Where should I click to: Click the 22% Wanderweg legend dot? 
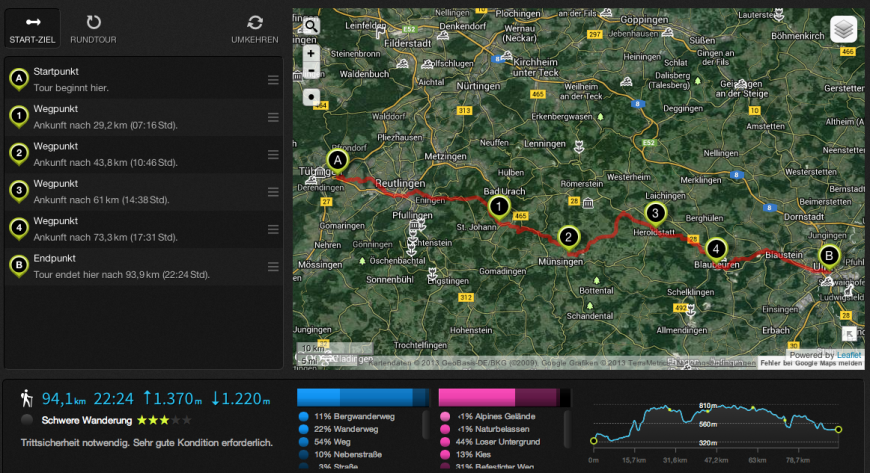click(304, 429)
